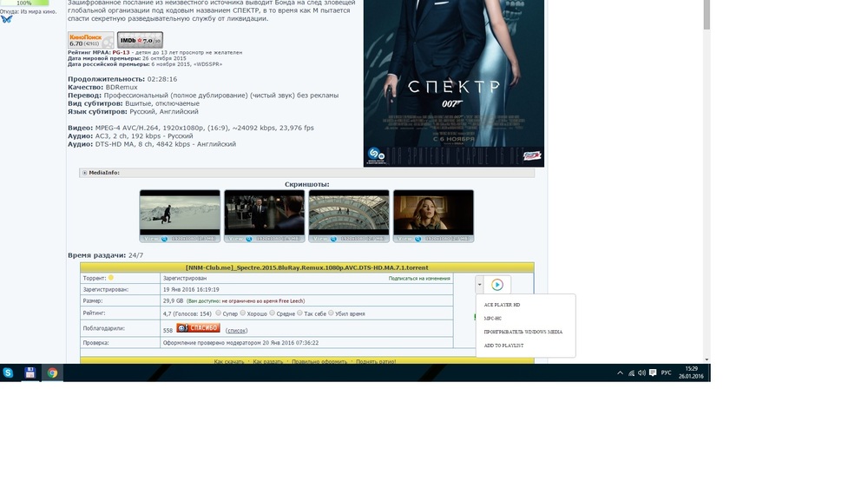Rate the torrent as Супер
Viewport: 868px width, 488px height.
point(218,313)
